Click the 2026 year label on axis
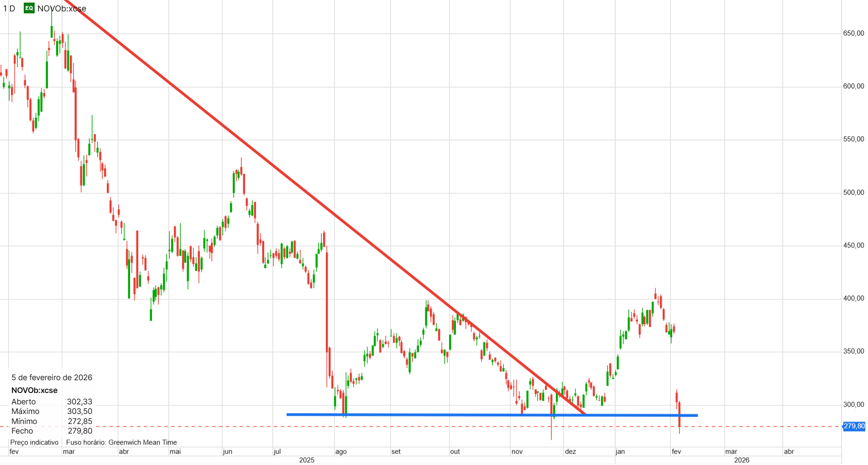 742,460
